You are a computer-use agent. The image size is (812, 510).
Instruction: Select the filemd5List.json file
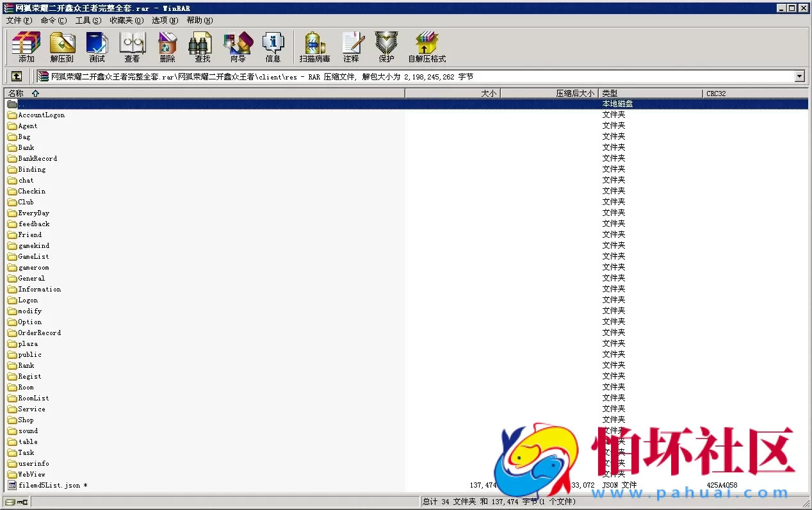coord(49,486)
